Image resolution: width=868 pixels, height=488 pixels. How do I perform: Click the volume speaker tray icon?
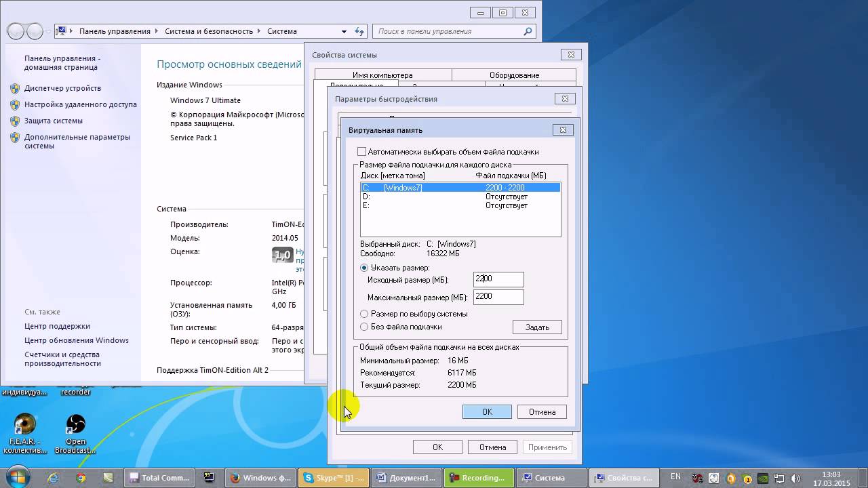point(794,478)
